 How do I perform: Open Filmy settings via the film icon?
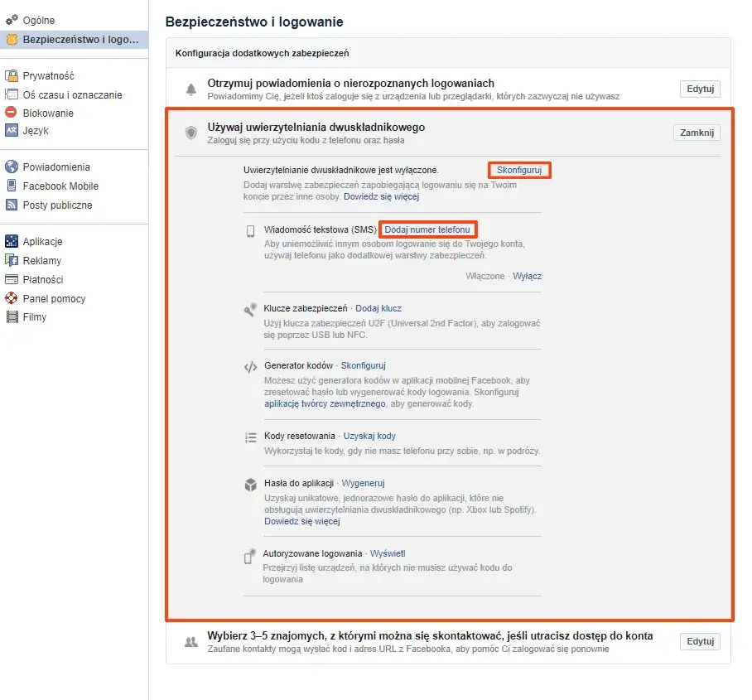[x=11, y=317]
